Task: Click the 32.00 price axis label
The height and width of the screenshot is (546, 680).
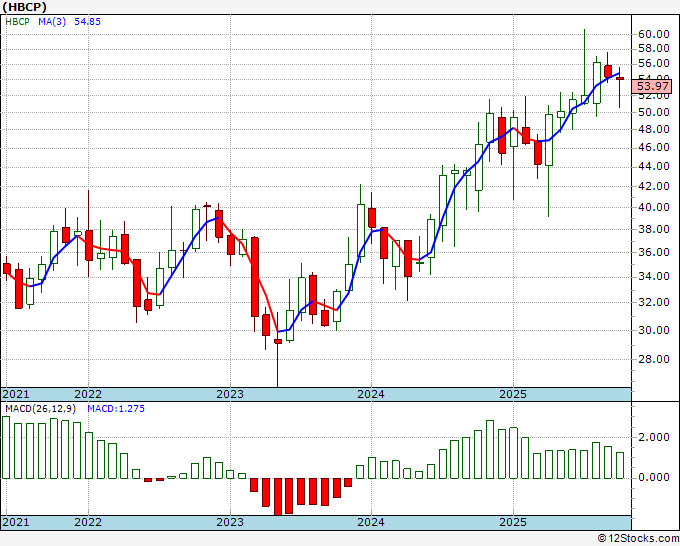Action: coord(654,302)
